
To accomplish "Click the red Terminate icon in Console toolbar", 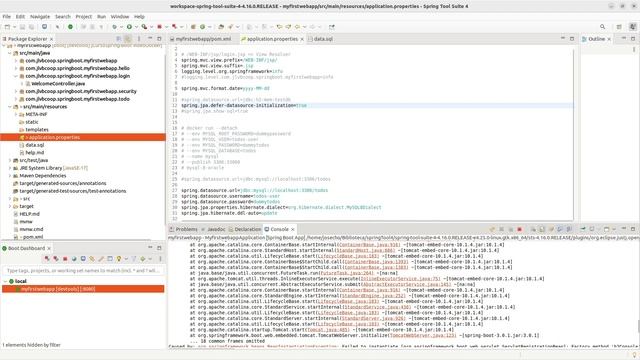I will coord(520,229).
